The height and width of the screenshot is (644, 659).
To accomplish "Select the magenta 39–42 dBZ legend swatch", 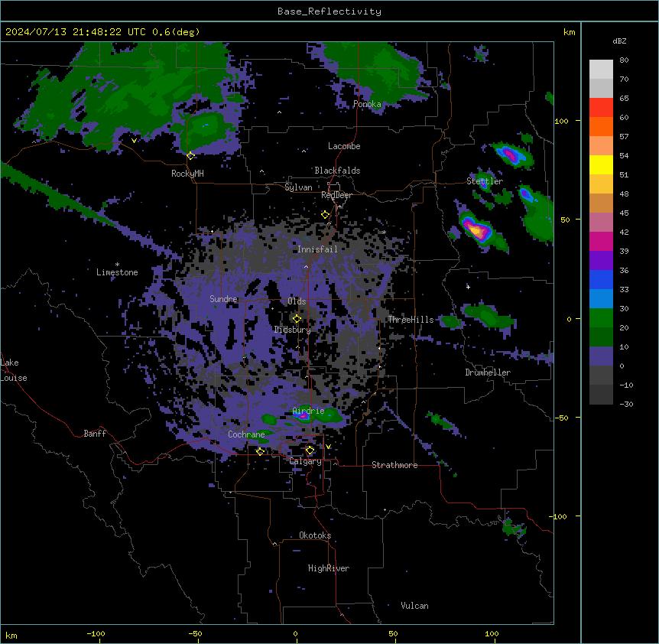I will (601, 242).
